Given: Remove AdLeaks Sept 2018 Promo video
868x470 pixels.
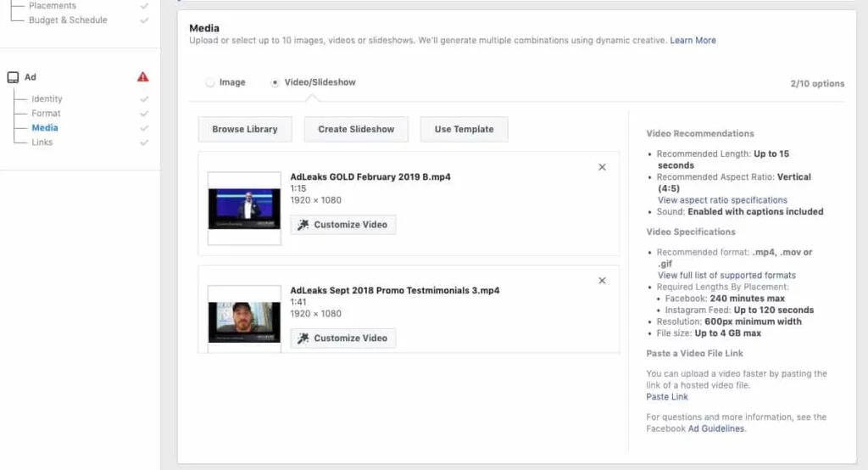Looking at the screenshot, I should click(602, 281).
